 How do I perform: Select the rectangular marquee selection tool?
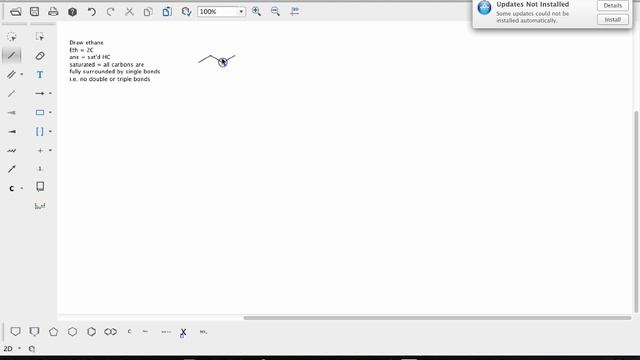point(40,37)
